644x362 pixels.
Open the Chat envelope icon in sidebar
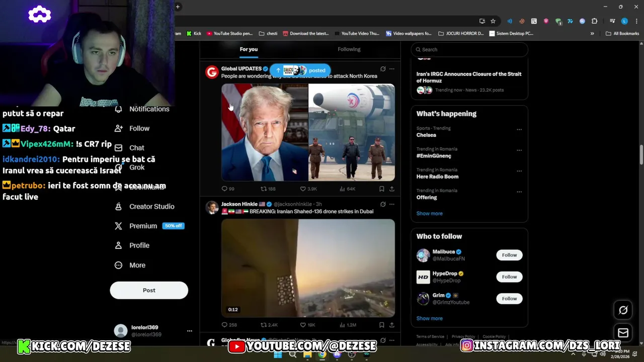click(118, 148)
